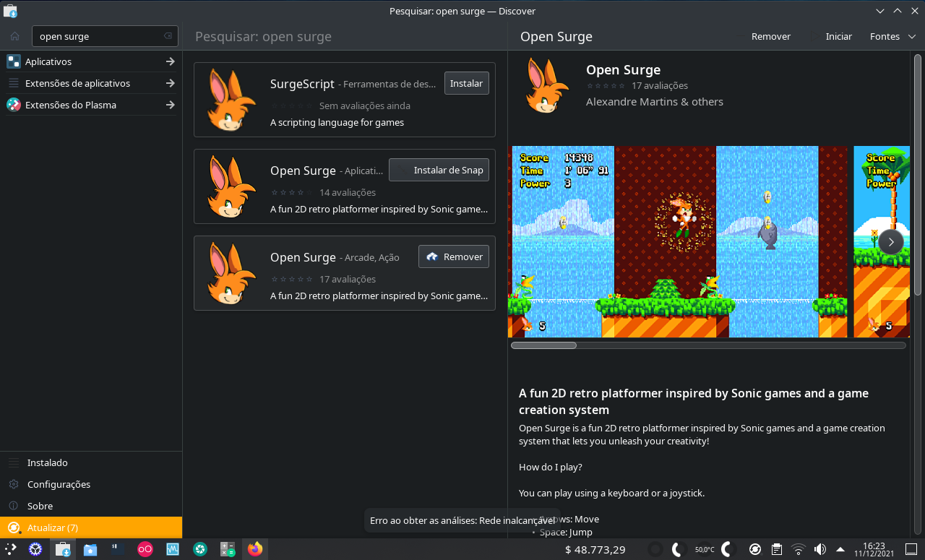The image size is (925, 560).
Task: Open volume control tray icon
Action: point(820,549)
